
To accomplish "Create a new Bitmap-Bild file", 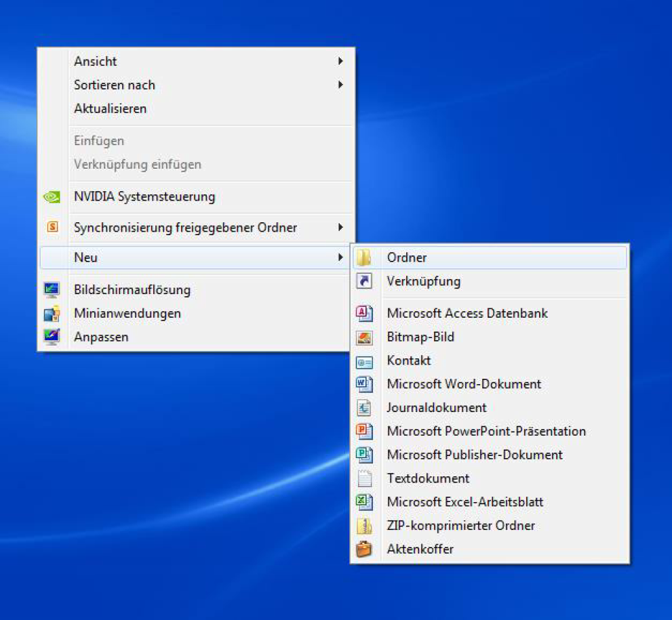I will [420, 337].
